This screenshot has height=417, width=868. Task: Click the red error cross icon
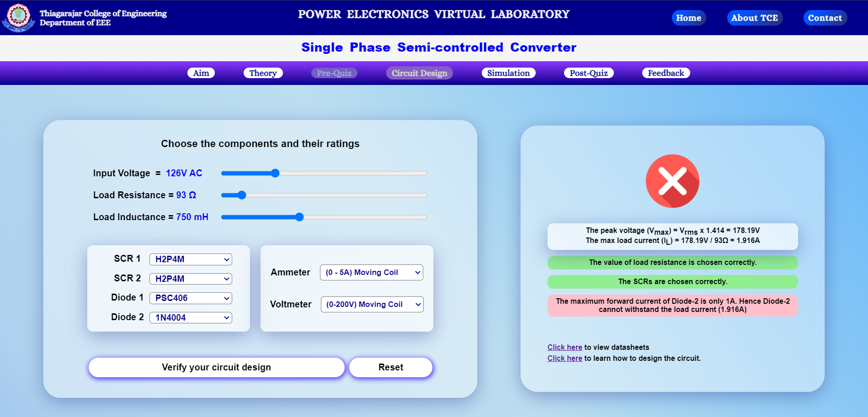(672, 181)
